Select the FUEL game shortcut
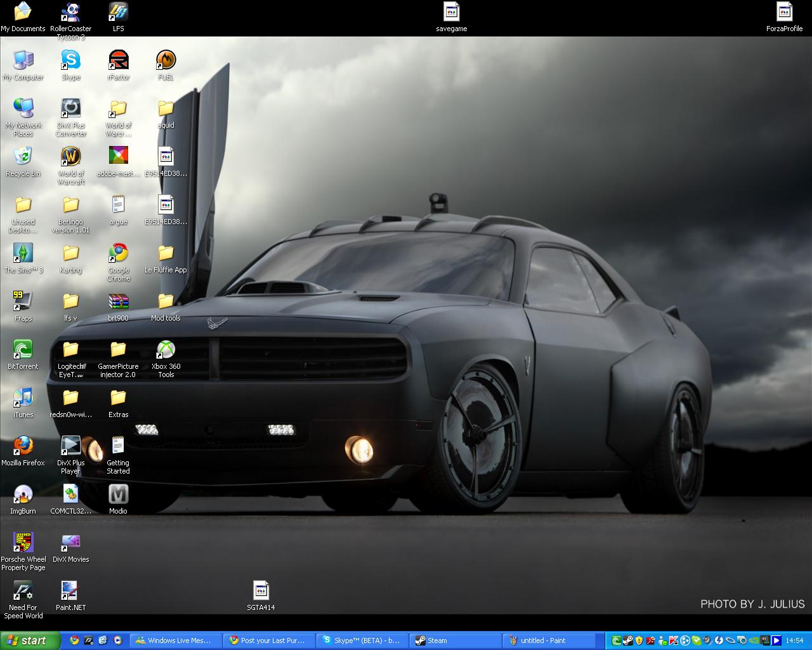The width and height of the screenshot is (812, 650). 166,65
